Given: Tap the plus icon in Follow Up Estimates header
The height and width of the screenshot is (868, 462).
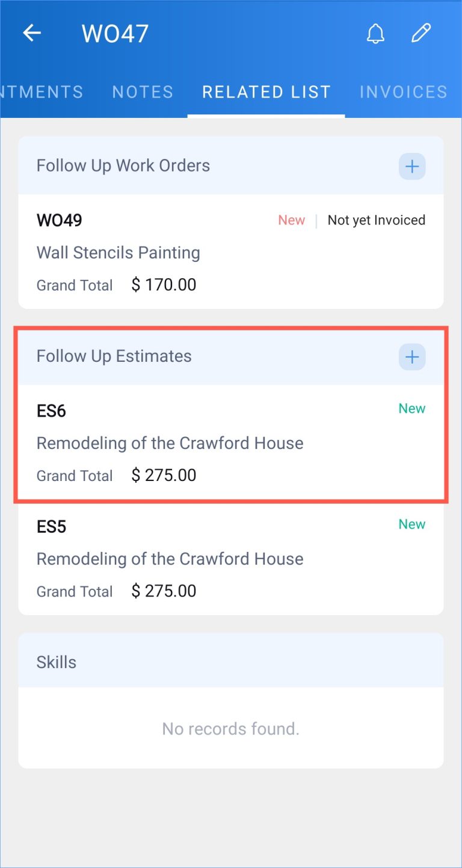Looking at the screenshot, I should point(412,356).
